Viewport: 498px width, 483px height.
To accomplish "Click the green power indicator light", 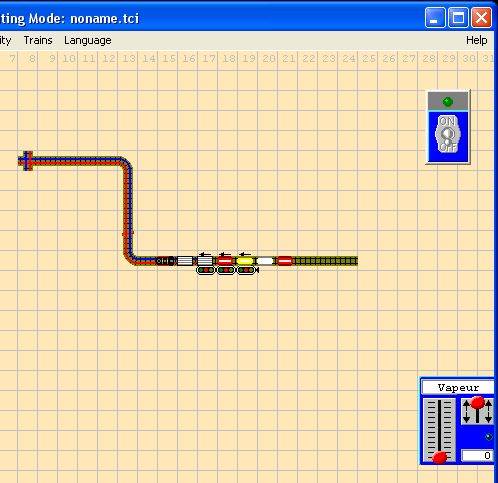I will (447, 101).
